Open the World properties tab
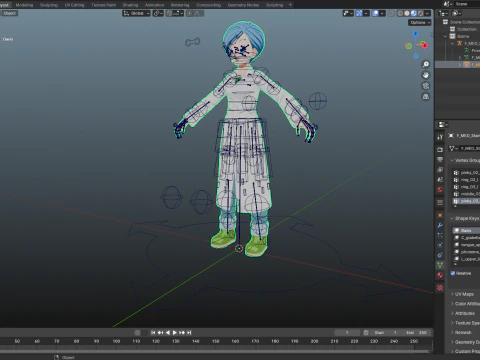Image resolution: width=480 pixels, height=360 pixels. click(440, 189)
